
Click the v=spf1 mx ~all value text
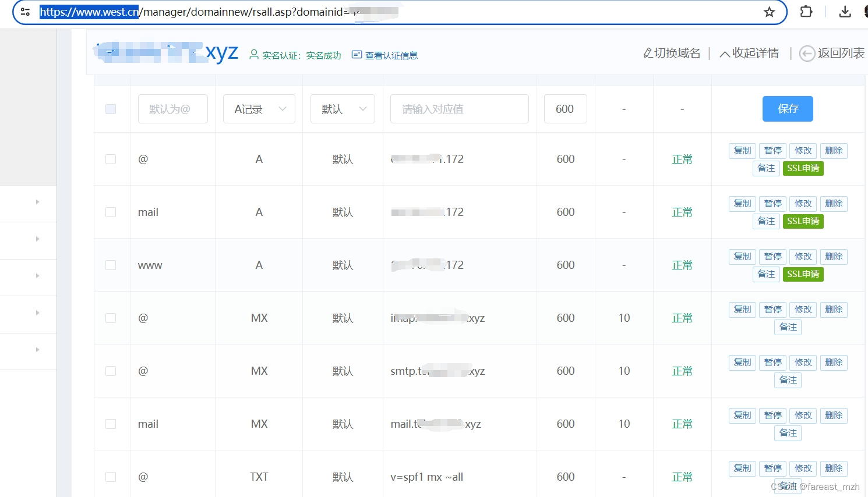tap(427, 477)
